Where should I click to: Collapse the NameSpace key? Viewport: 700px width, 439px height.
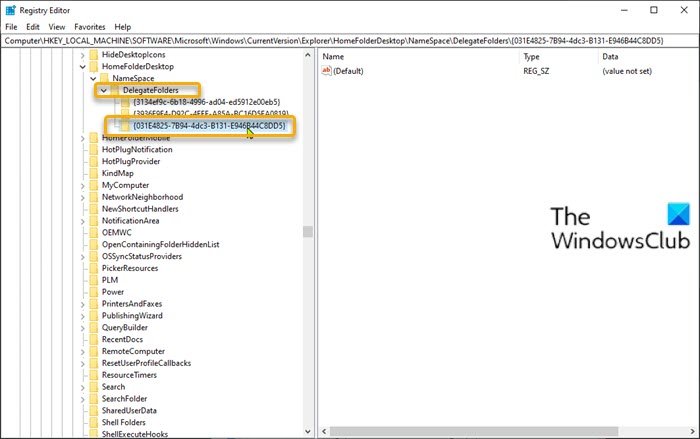(x=93, y=79)
